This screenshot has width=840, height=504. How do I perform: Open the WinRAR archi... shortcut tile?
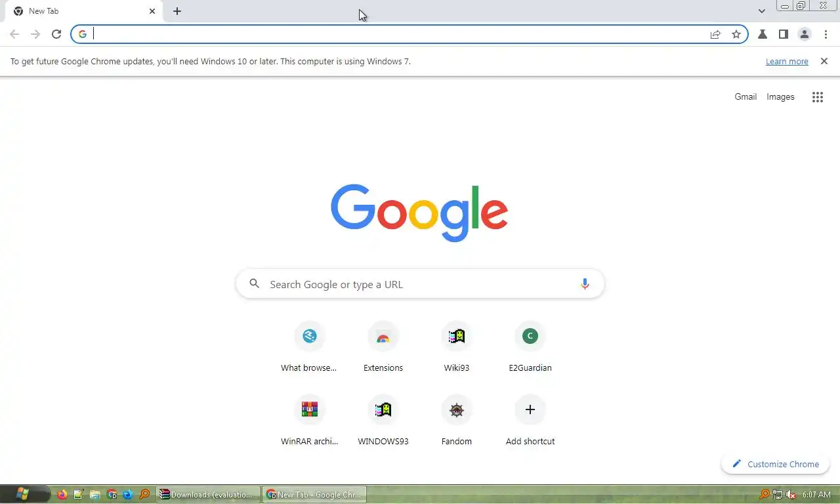[309, 420]
